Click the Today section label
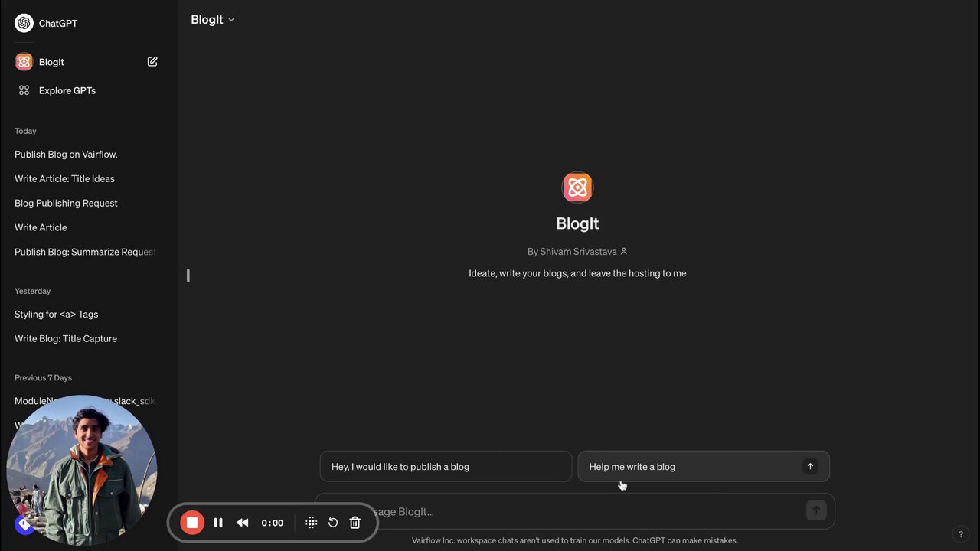 (x=25, y=131)
